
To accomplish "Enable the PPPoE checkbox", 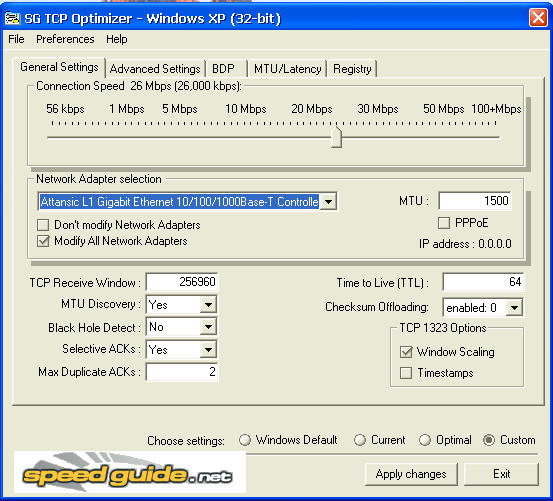I will click(444, 223).
